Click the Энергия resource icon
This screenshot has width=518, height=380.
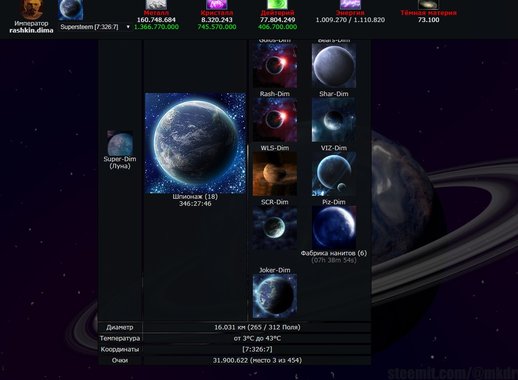[350, 4]
